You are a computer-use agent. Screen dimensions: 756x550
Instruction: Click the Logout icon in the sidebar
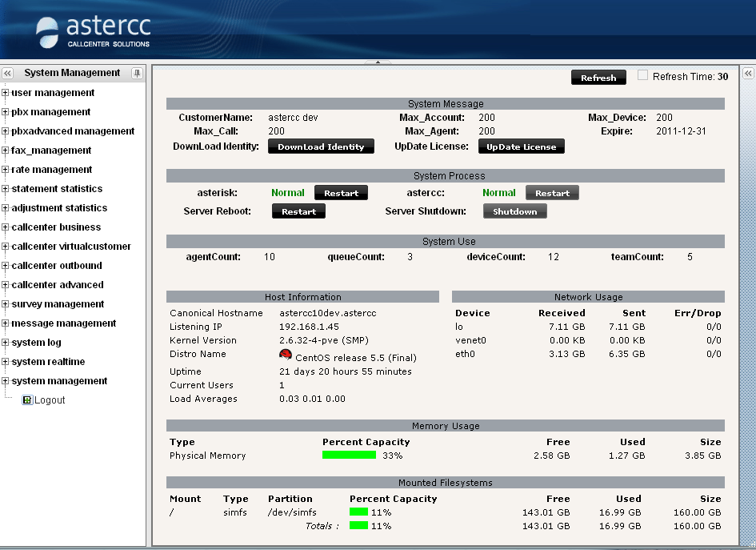pyautogui.click(x=27, y=400)
